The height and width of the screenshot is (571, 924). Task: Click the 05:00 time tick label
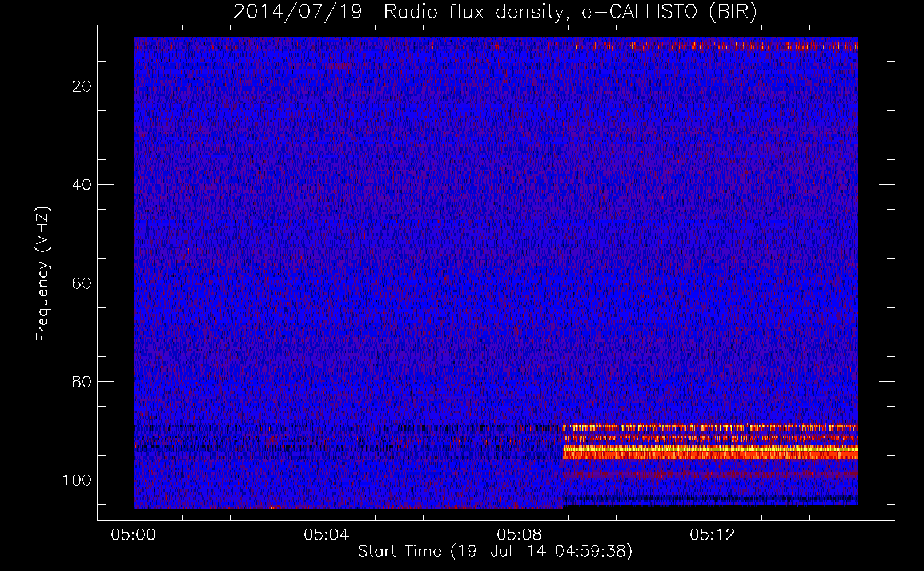click(134, 535)
